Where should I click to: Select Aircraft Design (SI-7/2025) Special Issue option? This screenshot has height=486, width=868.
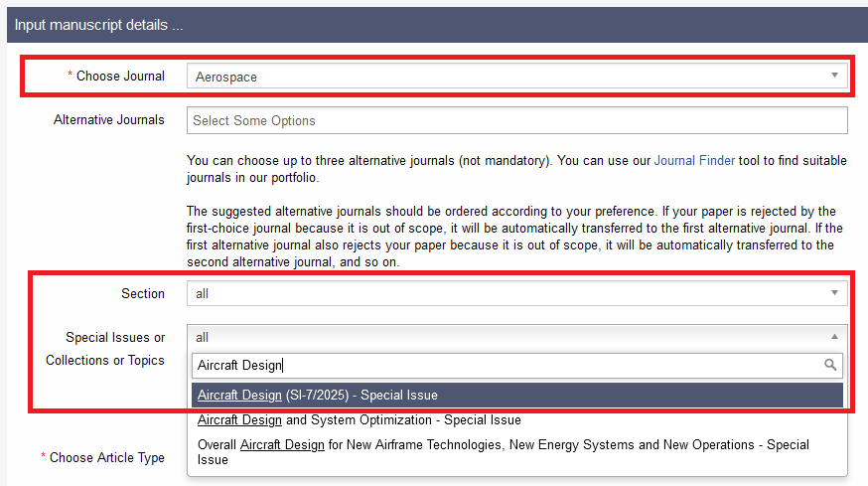(516, 396)
